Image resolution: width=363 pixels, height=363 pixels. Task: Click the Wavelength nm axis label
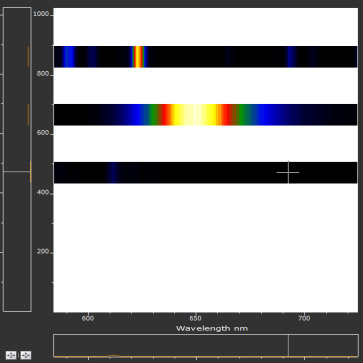click(212, 328)
